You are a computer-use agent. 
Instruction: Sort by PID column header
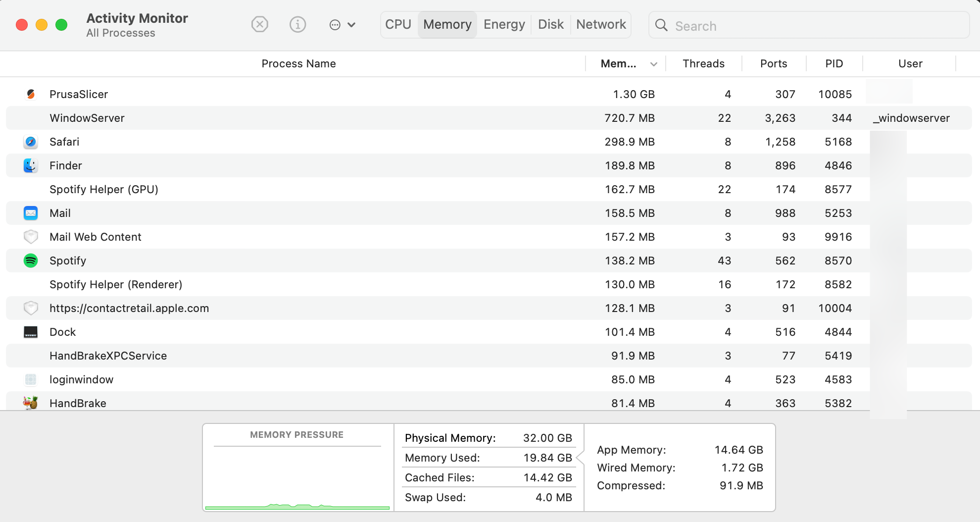pyautogui.click(x=834, y=63)
